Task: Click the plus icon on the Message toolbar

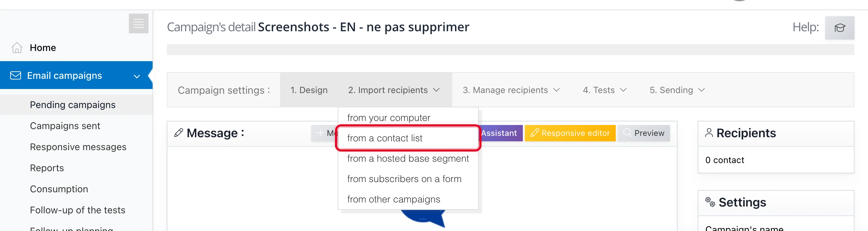Action: pos(320,132)
